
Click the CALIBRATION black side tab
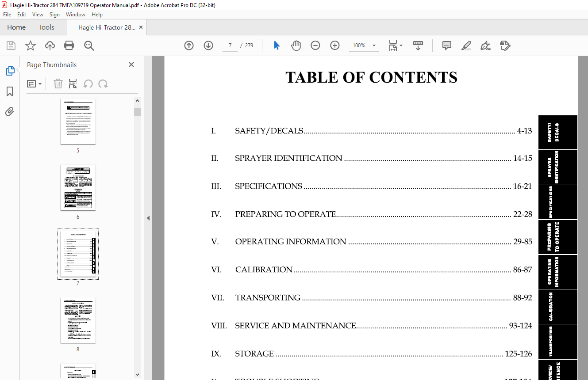pos(558,307)
